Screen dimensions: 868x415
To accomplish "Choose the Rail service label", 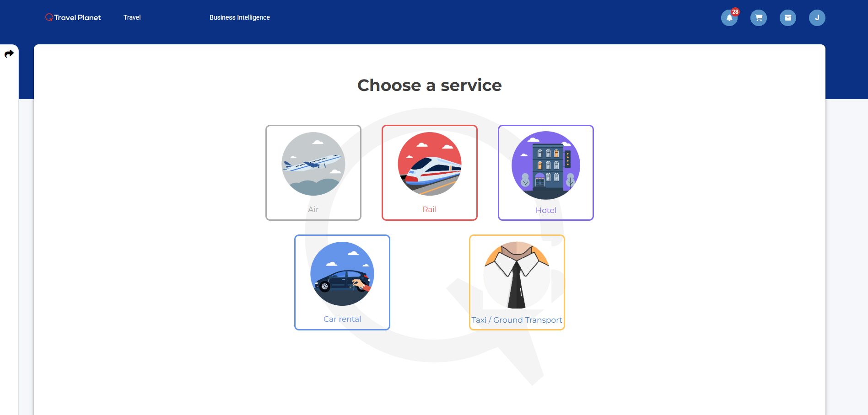I will (430, 209).
